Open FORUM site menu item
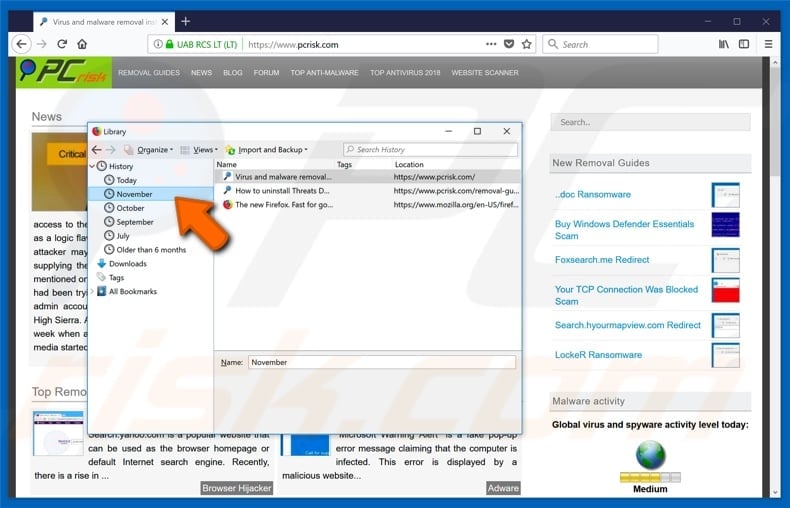This screenshot has height=508, width=790. pyautogui.click(x=266, y=73)
